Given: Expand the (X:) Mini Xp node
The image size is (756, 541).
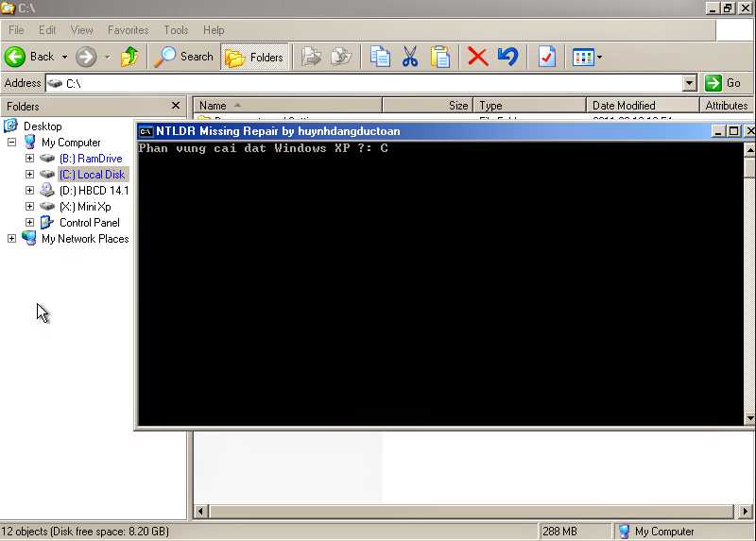Looking at the screenshot, I should coord(29,206).
